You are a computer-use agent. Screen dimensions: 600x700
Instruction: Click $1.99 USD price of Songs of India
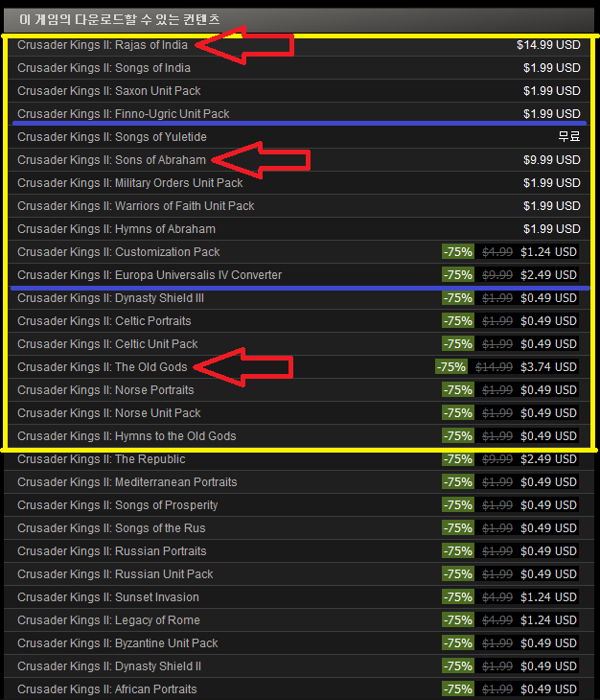[551, 68]
